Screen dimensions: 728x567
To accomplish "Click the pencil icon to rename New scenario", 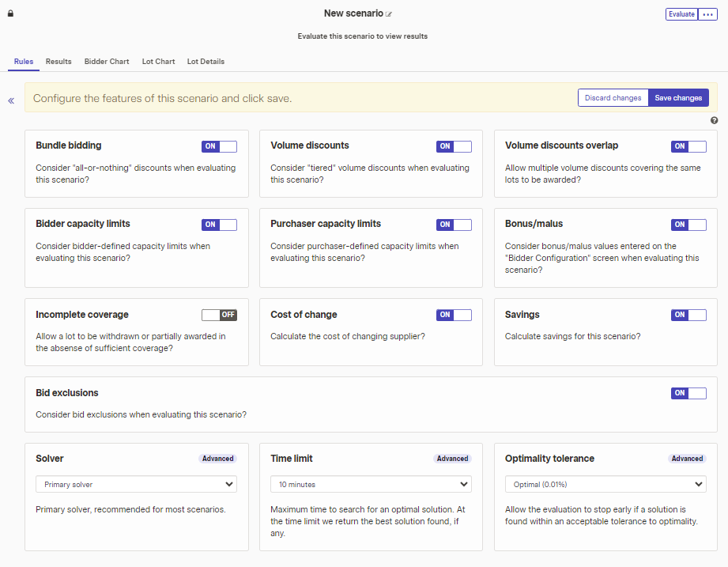I will [x=389, y=13].
